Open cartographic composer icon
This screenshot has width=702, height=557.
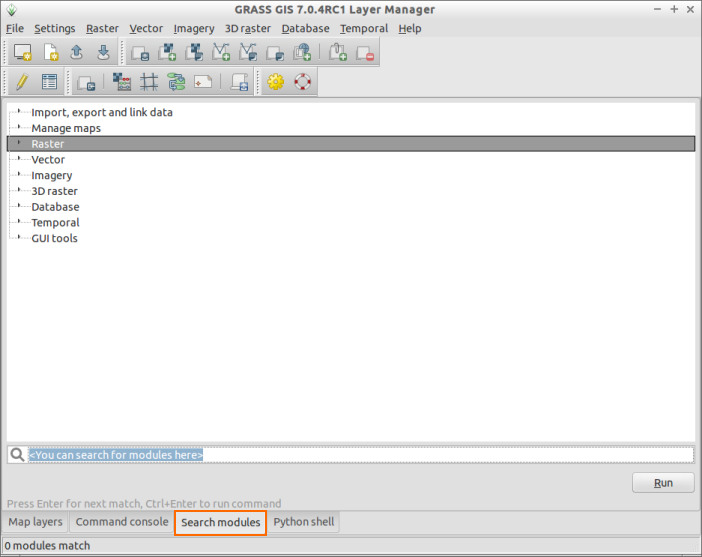[203, 82]
